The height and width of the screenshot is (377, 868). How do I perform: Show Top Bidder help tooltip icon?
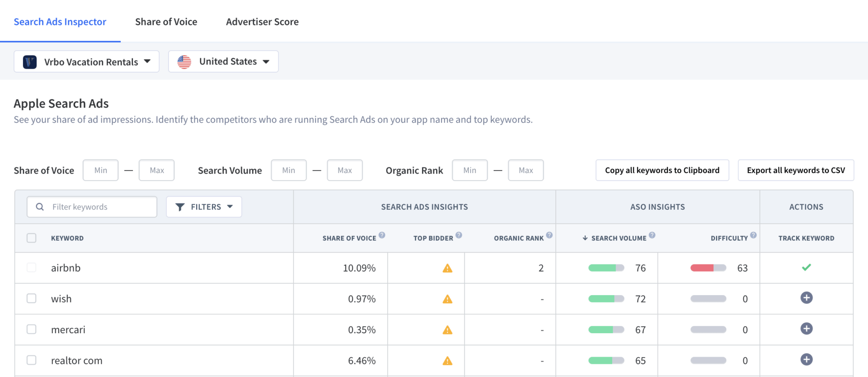[x=459, y=235]
